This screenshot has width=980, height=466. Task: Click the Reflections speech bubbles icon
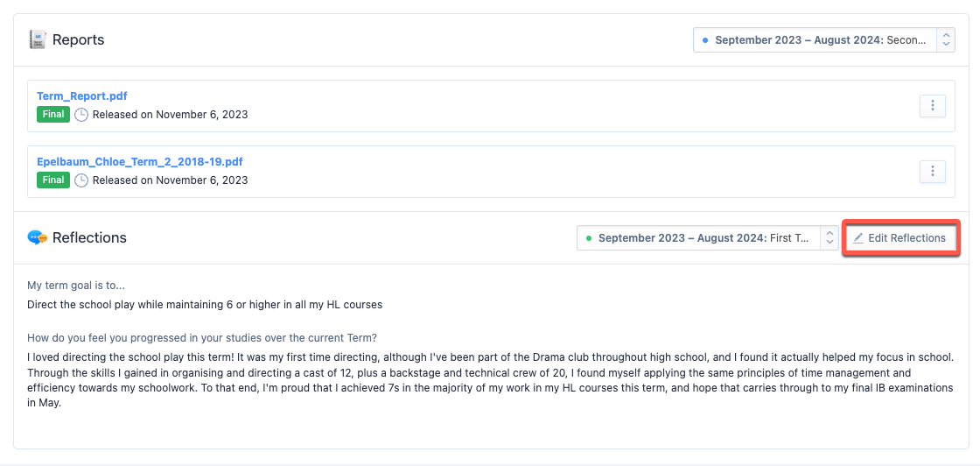pyautogui.click(x=38, y=237)
